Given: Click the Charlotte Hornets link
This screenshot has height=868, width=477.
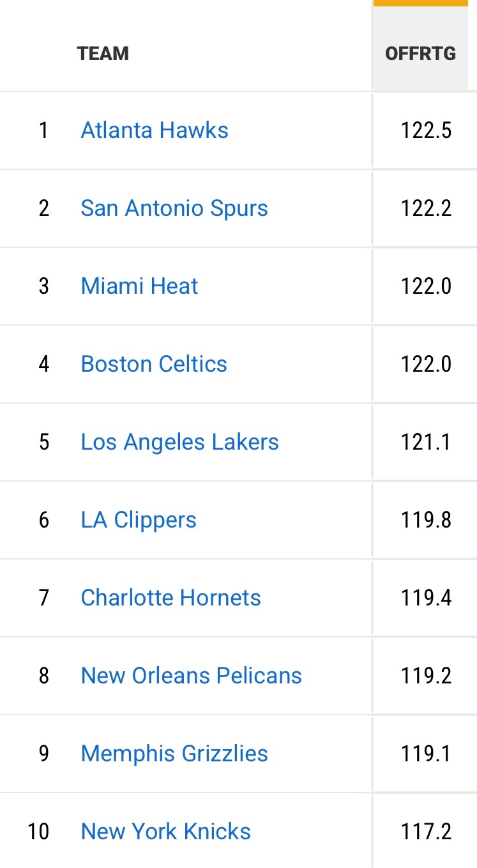Looking at the screenshot, I should [170, 598].
